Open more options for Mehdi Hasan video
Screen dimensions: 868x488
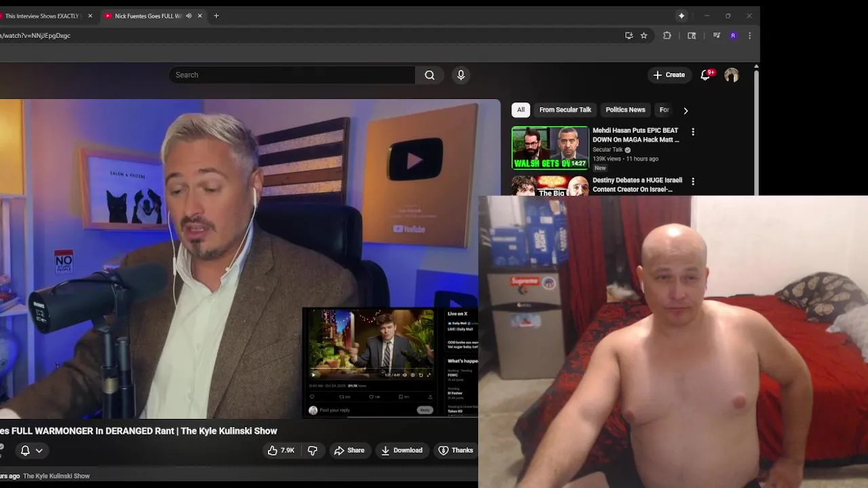pyautogui.click(x=692, y=131)
